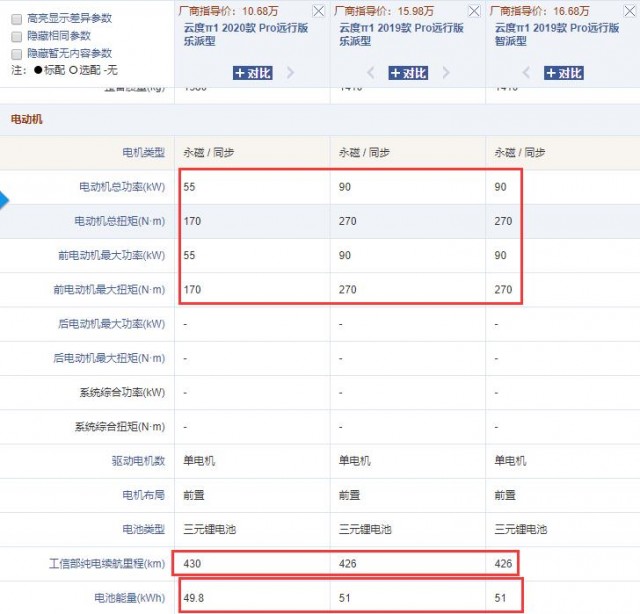Close the 16.68万 car column

(629, 11)
